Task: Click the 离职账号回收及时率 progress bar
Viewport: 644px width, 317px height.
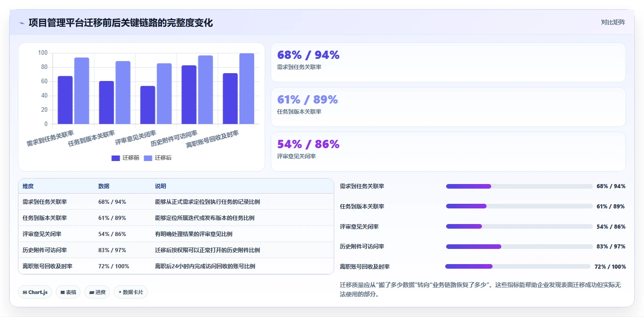Action: point(518,266)
